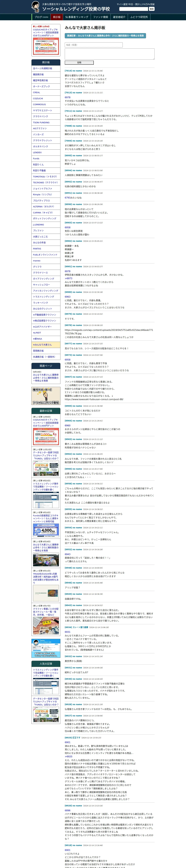Click reply reference 6793 in post 6991
Viewport: 186px width, 868px height.
coord(68,198)
